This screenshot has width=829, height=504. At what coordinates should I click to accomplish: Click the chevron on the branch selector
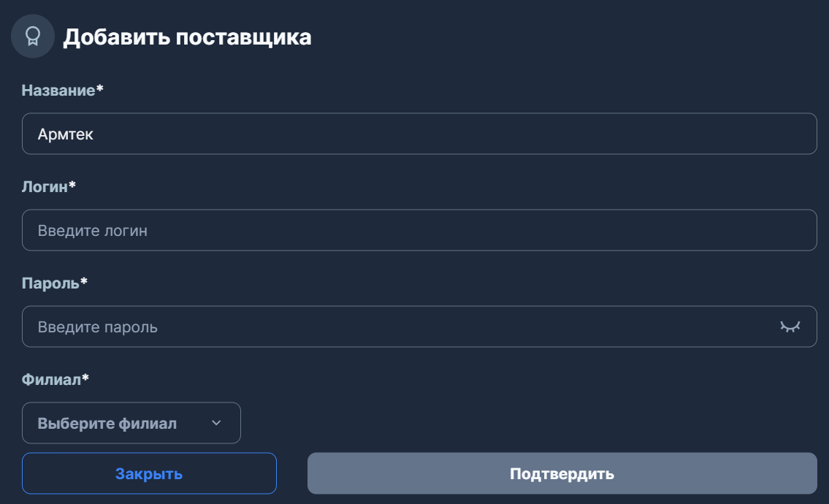[x=218, y=423]
